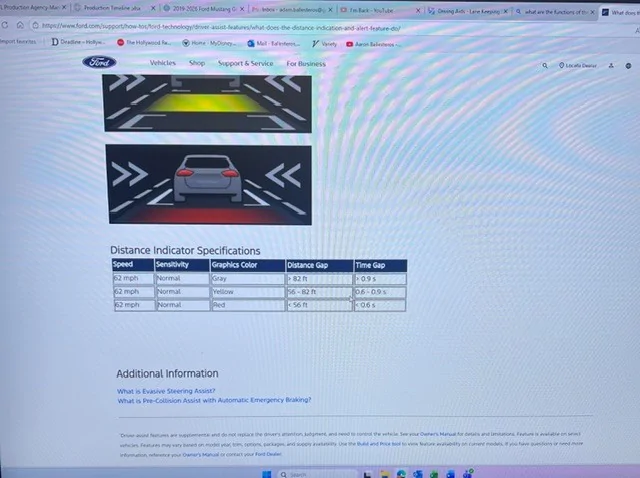Open the Pre-Collision Assist with Automatic Emergency Braking link
The image size is (640, 478).
[x=214, y=400]
